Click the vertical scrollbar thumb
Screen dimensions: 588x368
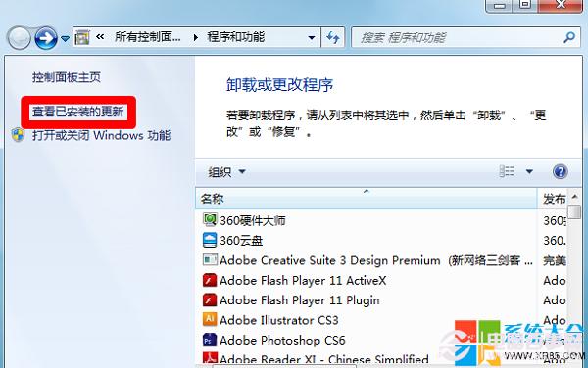[x=574, y=211]
